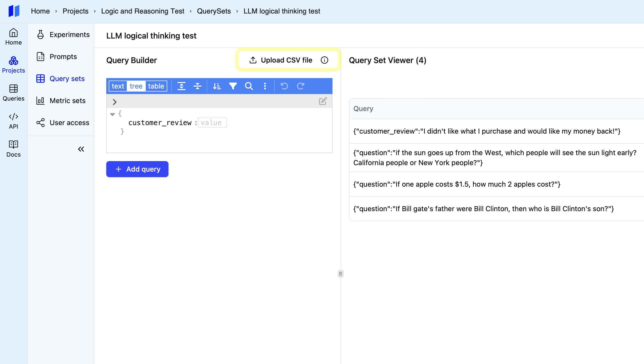
Task: Collapse the sidebar with double chevron
Action: [81, 149]
